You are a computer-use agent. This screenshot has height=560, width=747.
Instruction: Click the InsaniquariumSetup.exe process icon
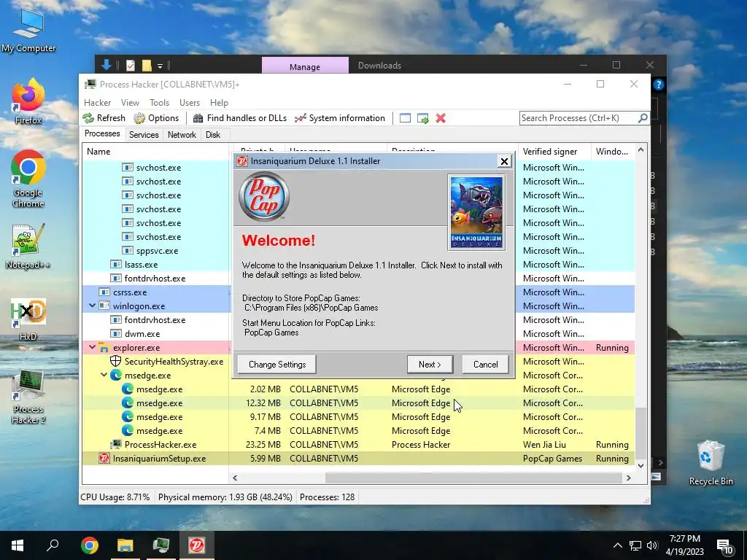(104, 459)
